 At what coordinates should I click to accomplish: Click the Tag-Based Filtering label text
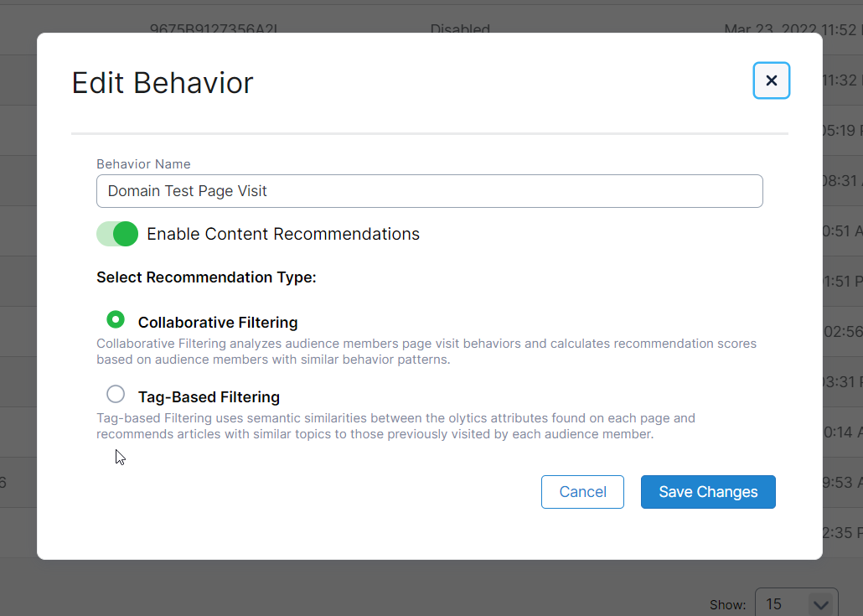209,397
